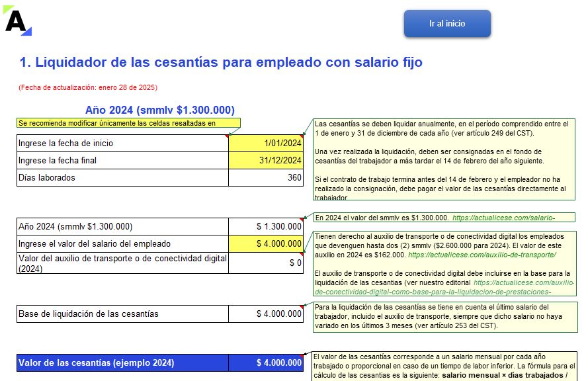Click the Base de liquidación value cell
This screenshot has width=588, height=381.
[x=266, y=314]
